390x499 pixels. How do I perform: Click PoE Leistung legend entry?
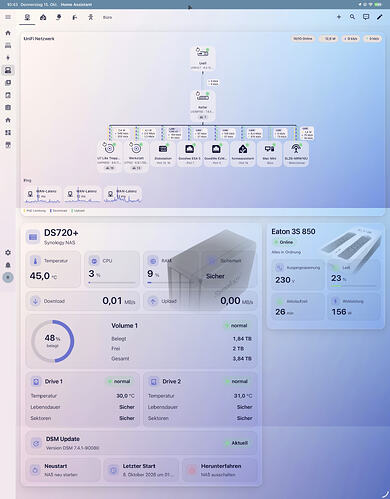[35, 211]
